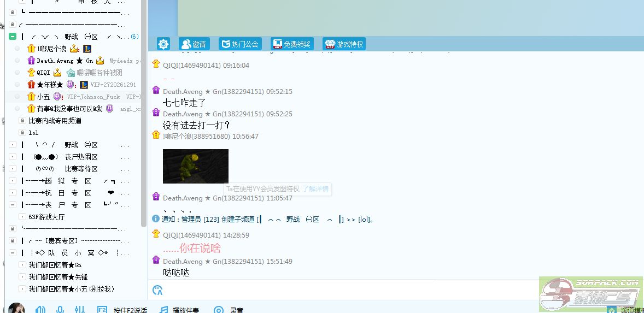Expand the 越狱专区 channel group
This screenshot has width=644, height=313.
click(13, 181)
